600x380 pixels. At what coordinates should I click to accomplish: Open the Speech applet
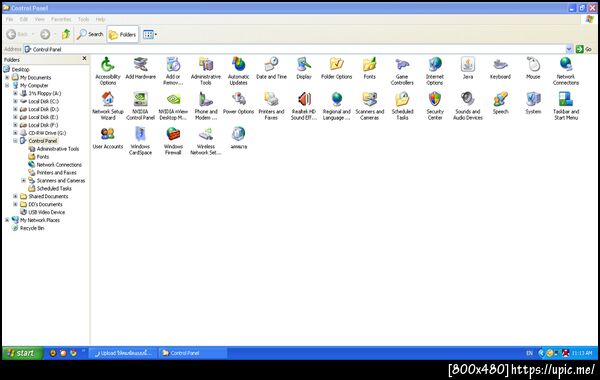tap(500, 103)
